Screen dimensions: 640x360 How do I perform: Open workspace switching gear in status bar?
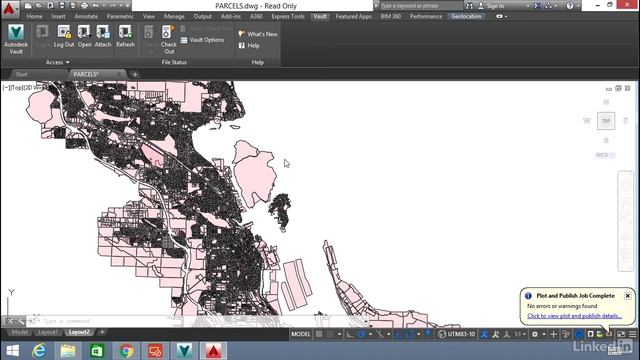(535, 334)
